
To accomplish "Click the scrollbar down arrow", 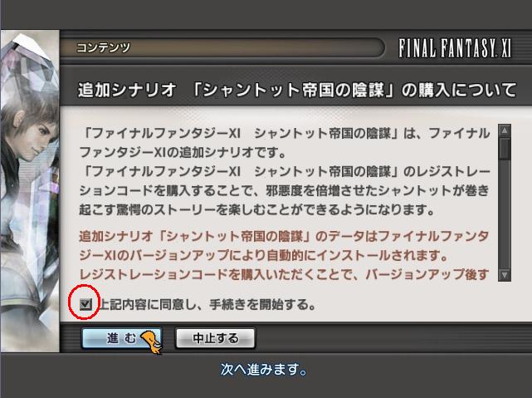I will point(505,275).
